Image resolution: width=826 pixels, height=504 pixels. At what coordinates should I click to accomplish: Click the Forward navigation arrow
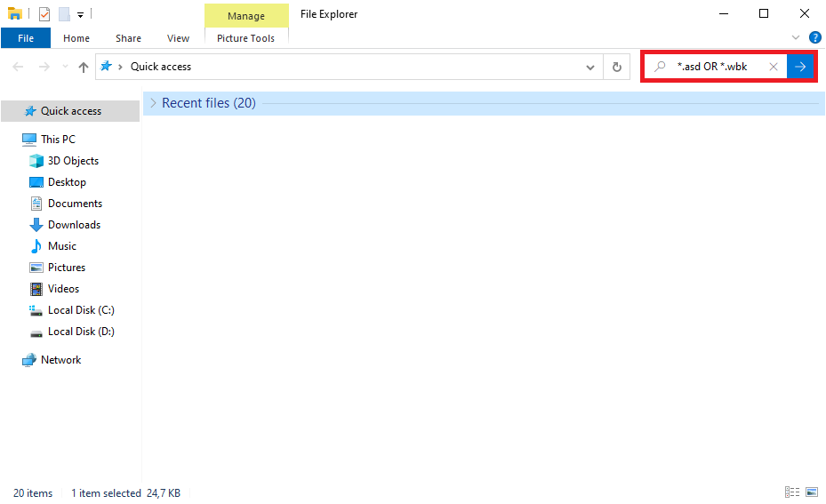(44, 67)
